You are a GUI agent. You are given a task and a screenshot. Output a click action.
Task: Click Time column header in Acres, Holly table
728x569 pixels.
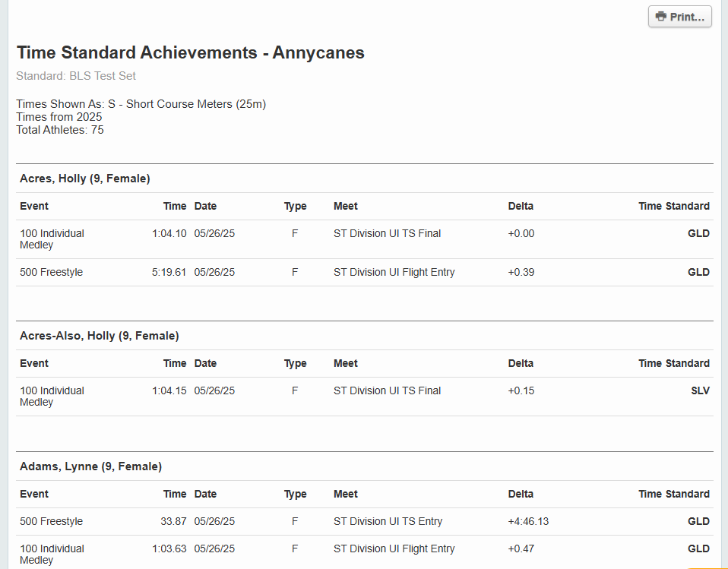pyautogui.click(x=175, y=206)
